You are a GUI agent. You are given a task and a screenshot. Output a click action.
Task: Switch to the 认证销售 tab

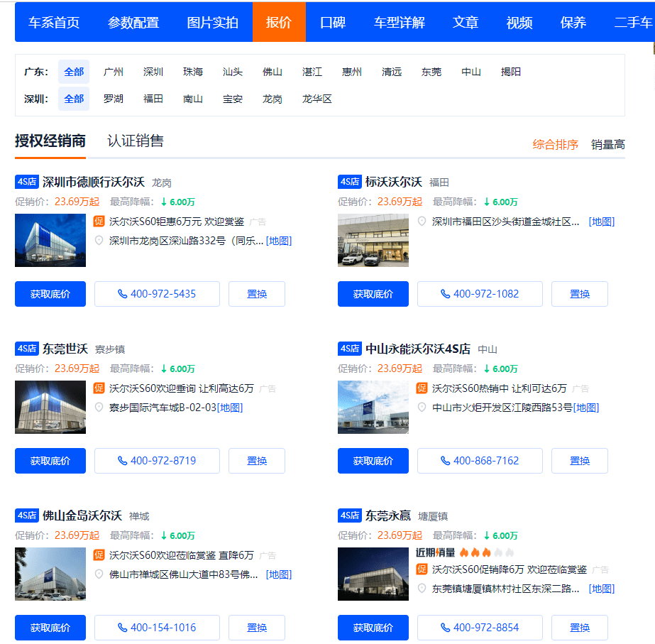click(135, 141)
